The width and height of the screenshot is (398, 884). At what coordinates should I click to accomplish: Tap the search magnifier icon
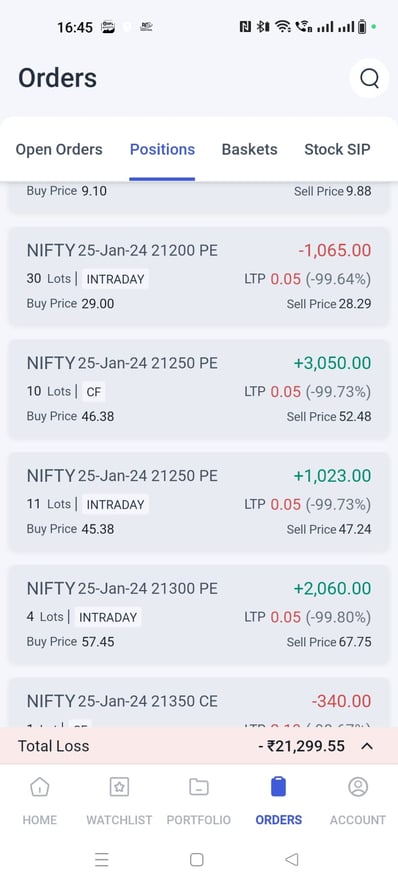pyautogui.click(x=369, y=78)
